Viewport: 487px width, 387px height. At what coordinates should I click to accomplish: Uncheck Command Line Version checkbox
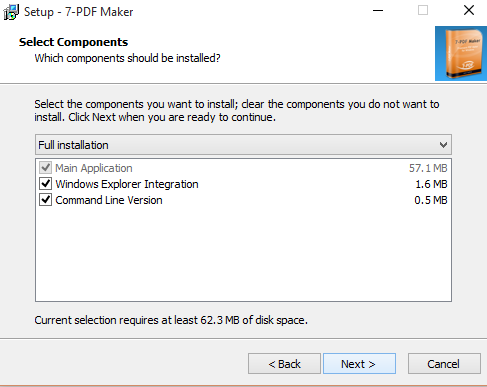[x=45, y=200]
